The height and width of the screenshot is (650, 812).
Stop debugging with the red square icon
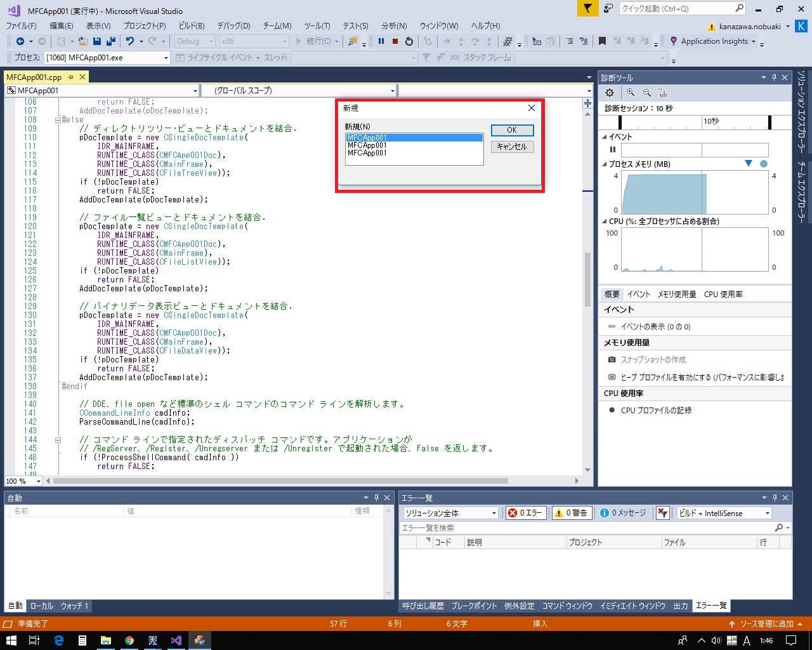tap(395, 41)
